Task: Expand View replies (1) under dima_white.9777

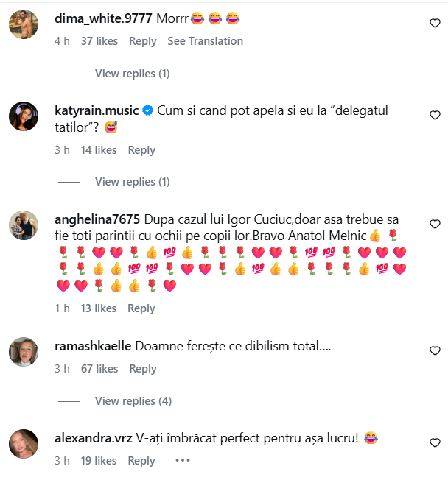Action: 132,74
